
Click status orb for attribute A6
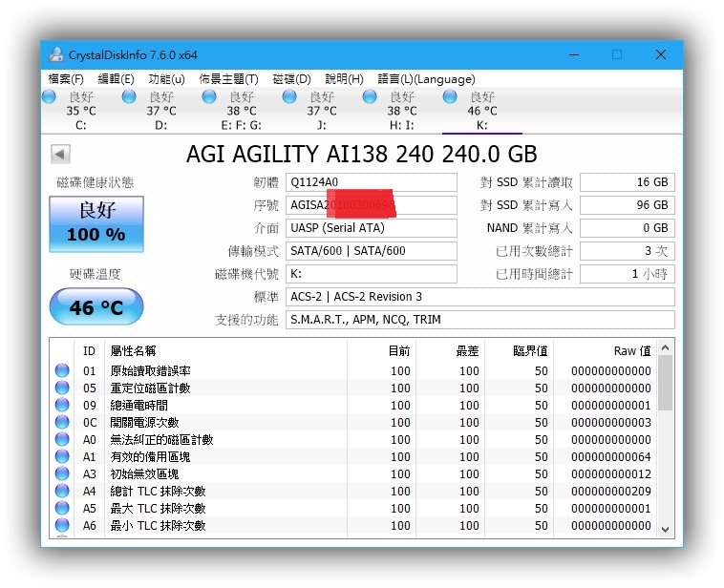click(x=62, y=525)
